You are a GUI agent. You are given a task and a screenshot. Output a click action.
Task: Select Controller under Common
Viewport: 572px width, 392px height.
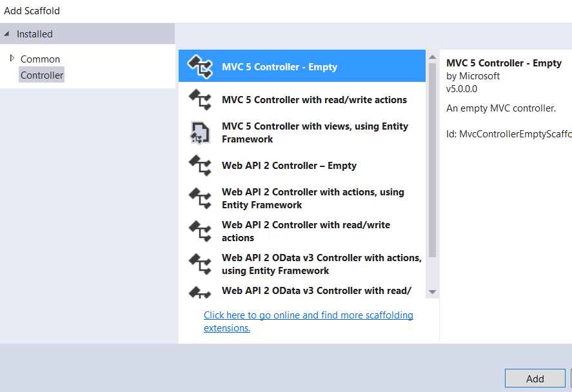41,74
